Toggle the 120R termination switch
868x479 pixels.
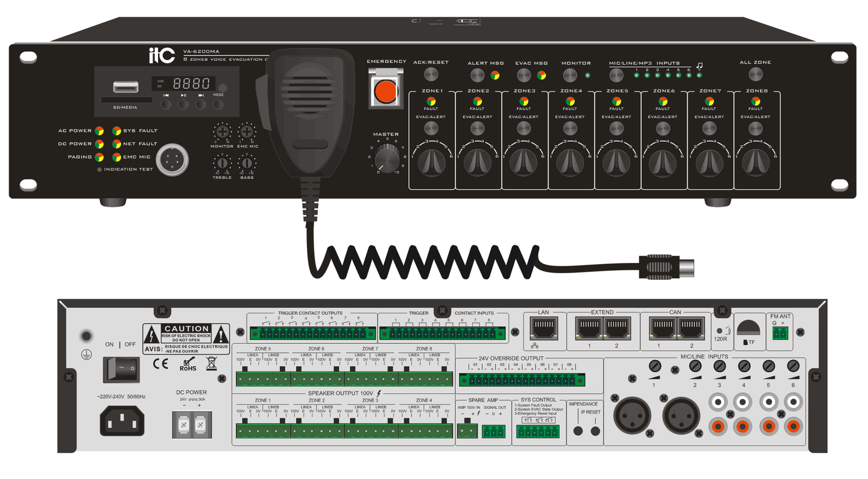(x=720, y=330)
